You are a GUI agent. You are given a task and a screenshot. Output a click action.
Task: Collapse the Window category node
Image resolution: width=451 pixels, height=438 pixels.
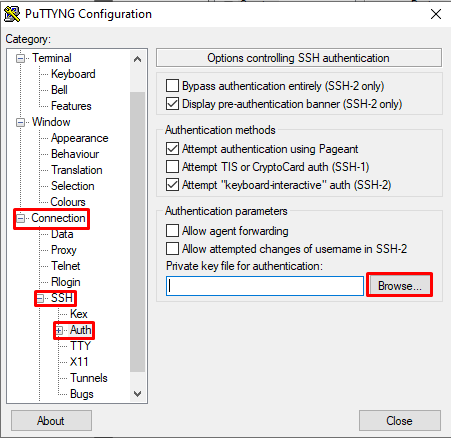coord(21,123)
